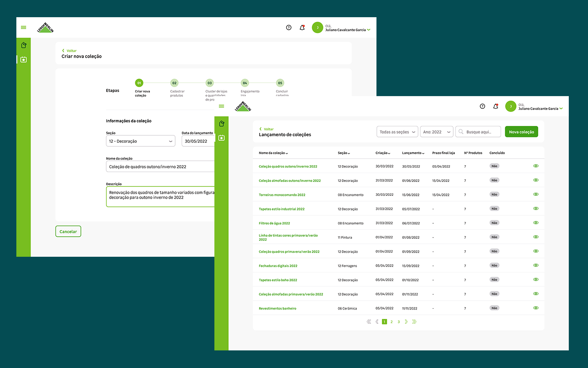The image size is (588, 368).
Task: Sort by Lançamento column header
Action: point(413,153)
